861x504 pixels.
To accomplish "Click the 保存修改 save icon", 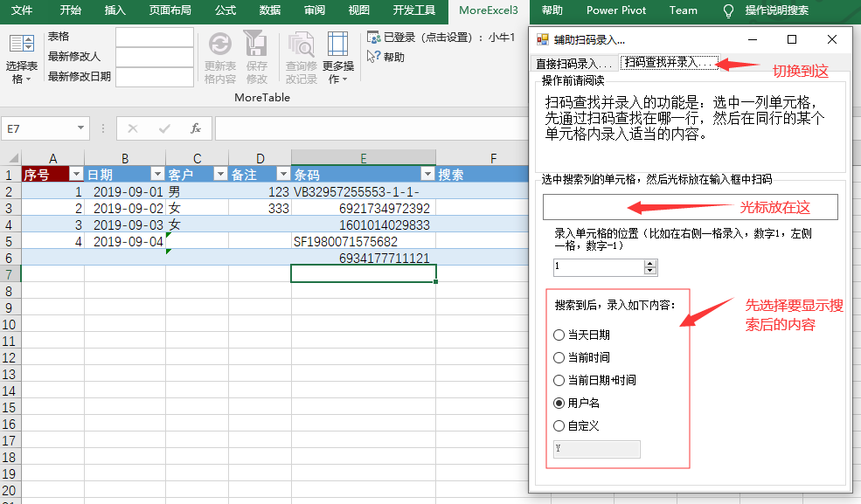I will click(x=256, y=45).
